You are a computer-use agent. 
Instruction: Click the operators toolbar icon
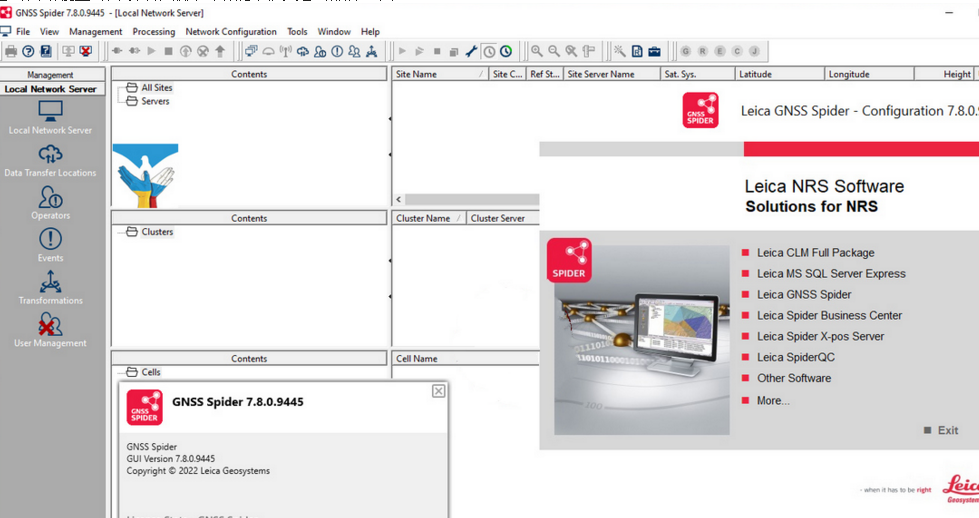320,51
